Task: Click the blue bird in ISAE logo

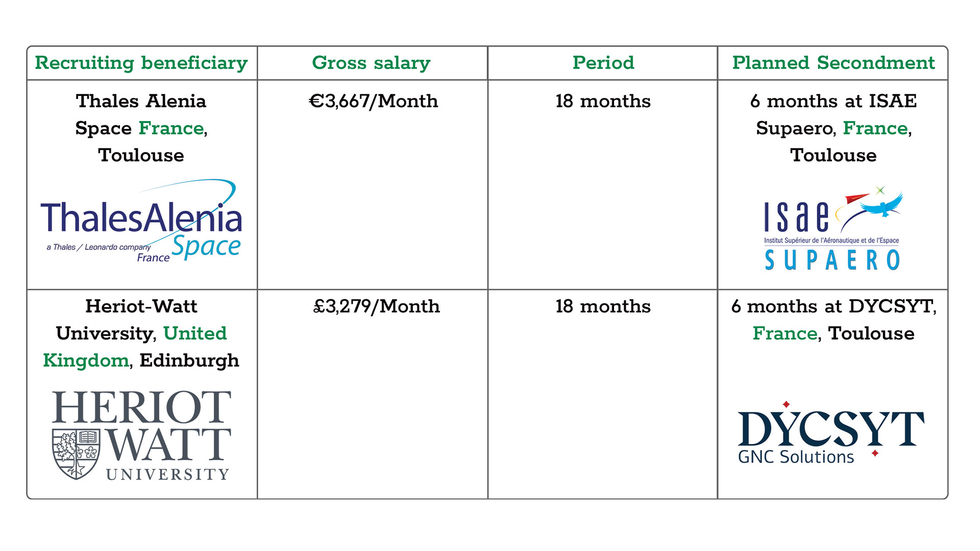Action: [882, 205]
